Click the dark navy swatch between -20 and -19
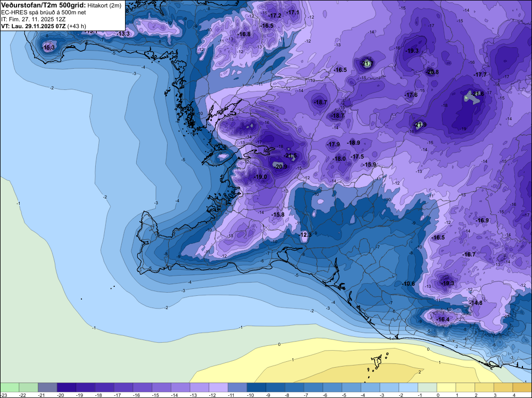532x398 pixels. (66, 387)
